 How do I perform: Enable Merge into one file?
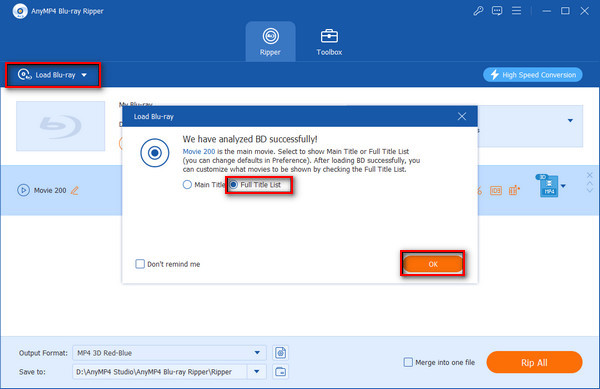pyautogui.click(x=408, y=362)
